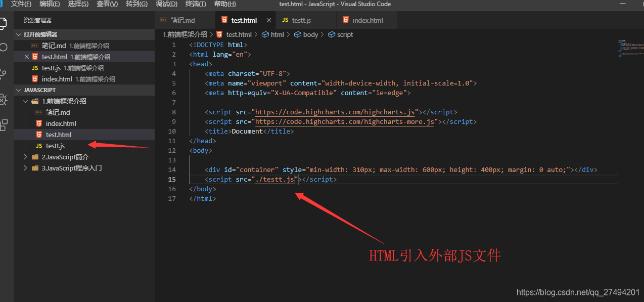This screenshot has height=302, width=644.
Task: Click the symbol icon beside html breadcrumb
Action: pos(265,34)
